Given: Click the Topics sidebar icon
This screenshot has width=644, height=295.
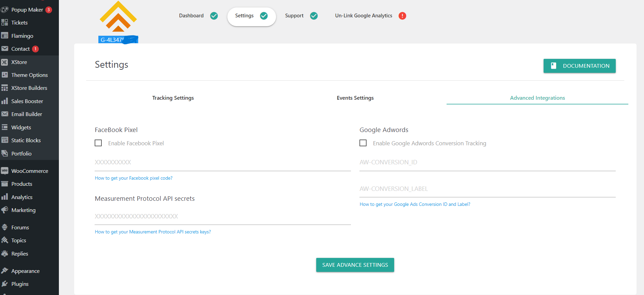Looking at the screenshot, I should [x=5, y=240].
